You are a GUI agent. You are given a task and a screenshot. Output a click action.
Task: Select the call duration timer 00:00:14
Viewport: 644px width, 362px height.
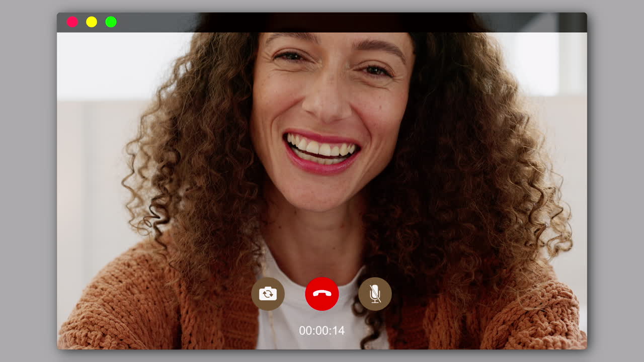322,331
